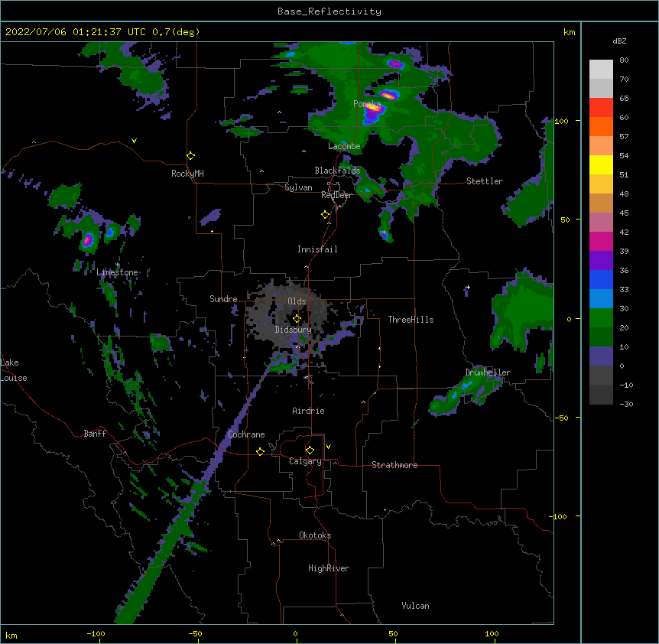Click the dark green 20-10 dBZ swatch
Image resolution: width=659 pixels, height=644 pixels.
[x=601, y=337]
